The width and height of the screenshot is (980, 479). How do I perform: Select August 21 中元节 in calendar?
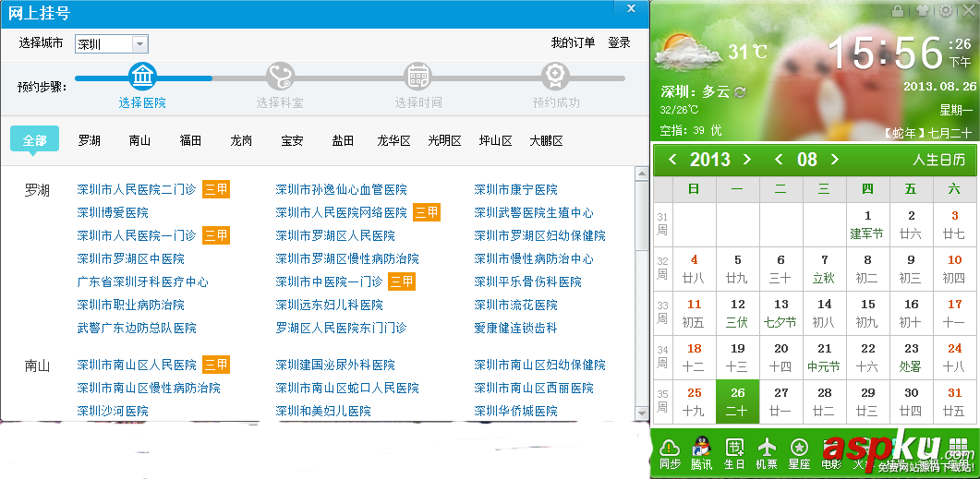[x=825, y=357]
